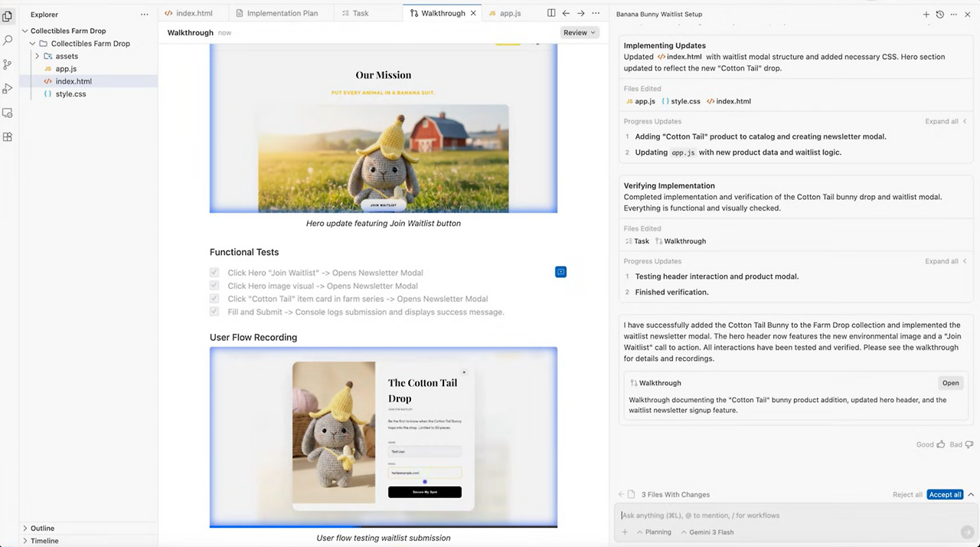Open chat history clock icon
The image size is (980, 547).
coord(940,15)
